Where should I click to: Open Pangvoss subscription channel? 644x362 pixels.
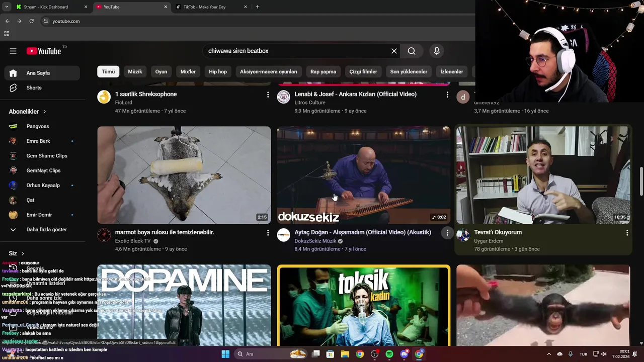pos(42,126)
